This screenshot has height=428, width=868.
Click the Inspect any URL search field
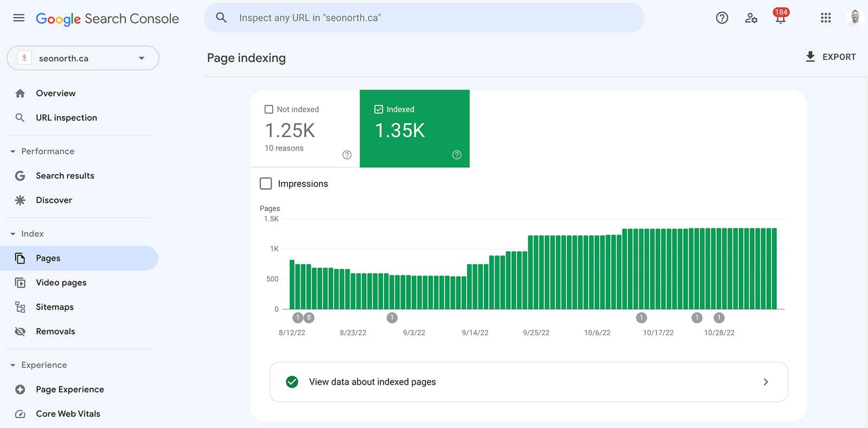tap(424, 18)
